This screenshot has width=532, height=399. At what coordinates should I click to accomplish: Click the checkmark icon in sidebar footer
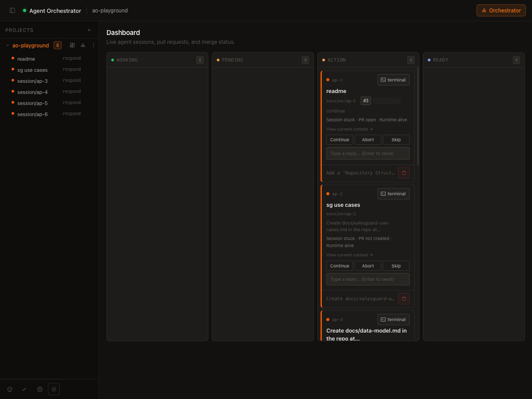pos(24,389)
